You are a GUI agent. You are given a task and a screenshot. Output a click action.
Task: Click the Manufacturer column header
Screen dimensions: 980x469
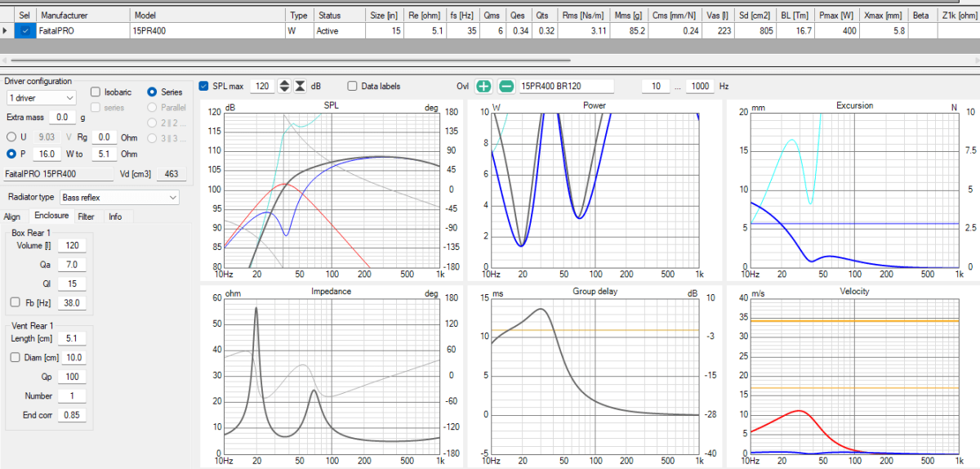(x=83, y=16)
